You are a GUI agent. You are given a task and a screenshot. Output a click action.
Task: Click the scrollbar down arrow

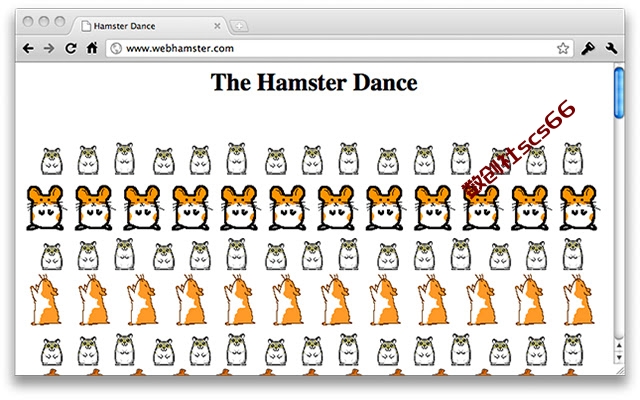[619, 357]
